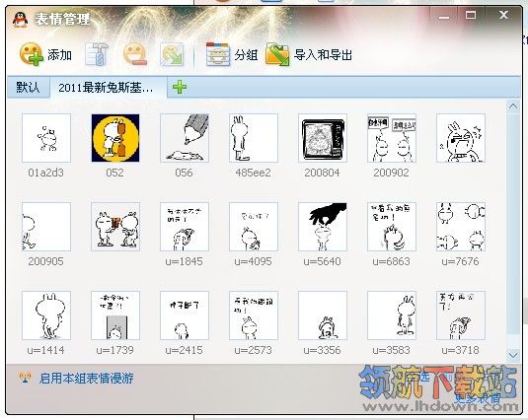Select the unlabeled angry rabbit thumbnail in first row
Image resolution: width=528 pixels, height=420 pixels.
click(x=461, y=138)
